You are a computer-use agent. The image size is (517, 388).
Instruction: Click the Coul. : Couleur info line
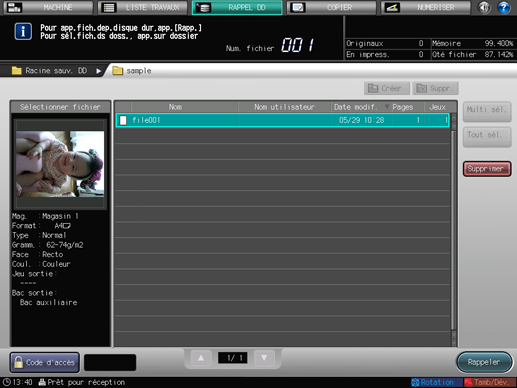[41, 264]
